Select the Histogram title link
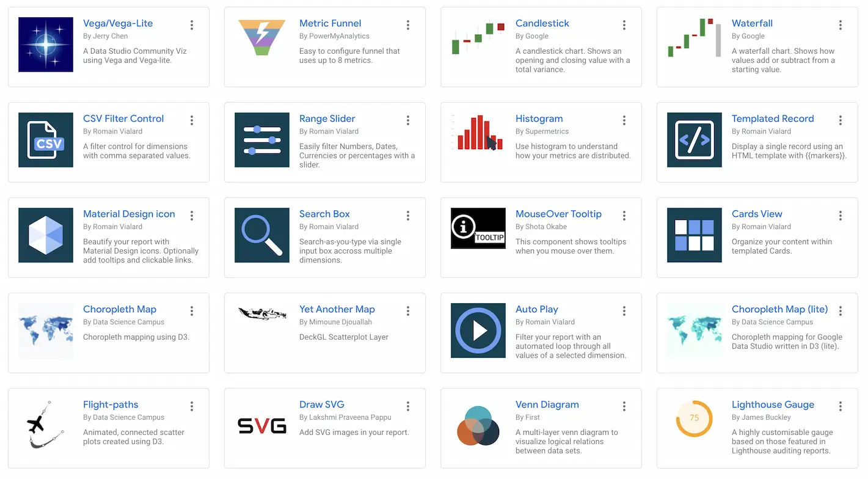 click(x=539, y=119)
